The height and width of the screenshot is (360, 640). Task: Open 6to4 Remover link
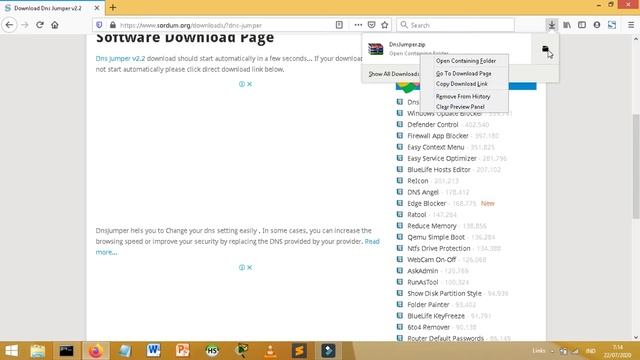coord(429,327)
